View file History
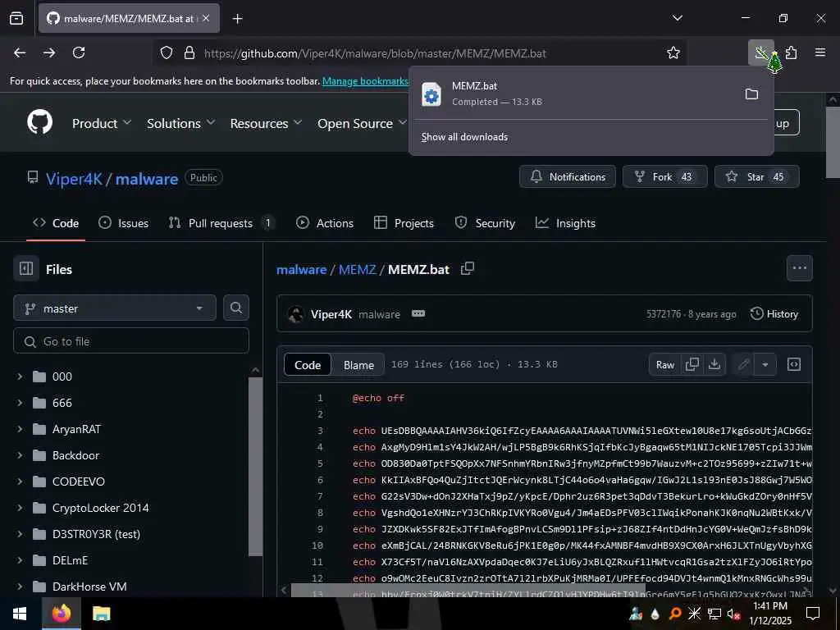Viewport: 840px width, 630px height. tap(774, 314)
